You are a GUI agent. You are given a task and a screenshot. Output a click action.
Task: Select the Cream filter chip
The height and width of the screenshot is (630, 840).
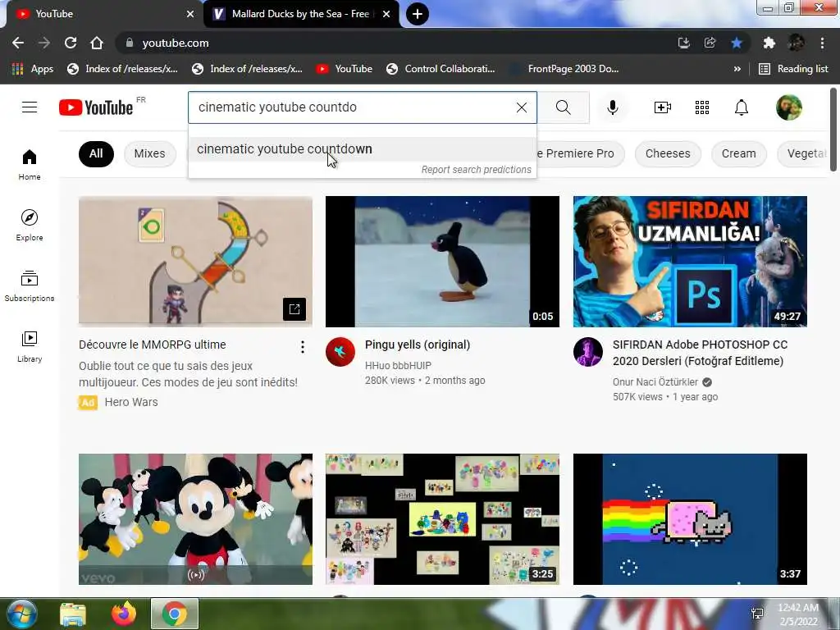[738, 153]
